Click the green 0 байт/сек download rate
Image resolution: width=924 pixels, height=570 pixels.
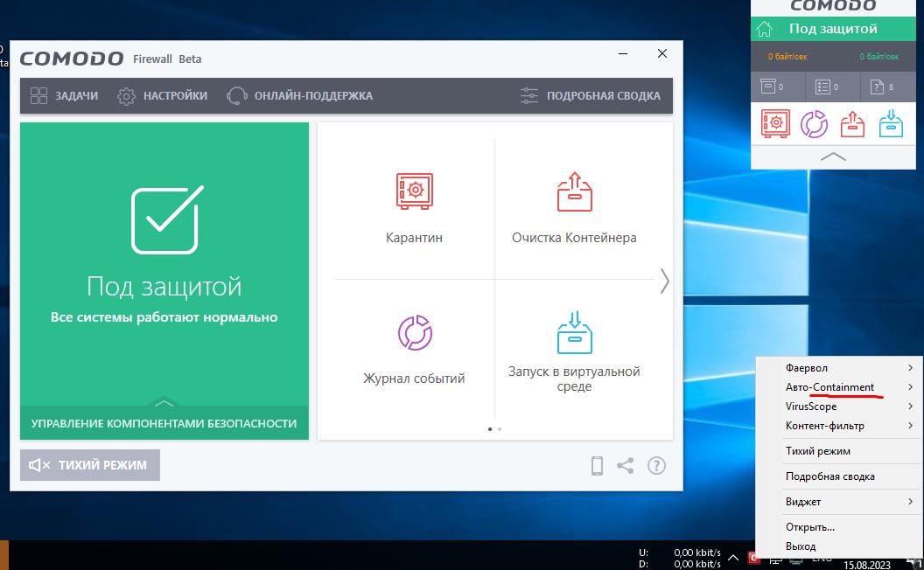coord(878,57)
